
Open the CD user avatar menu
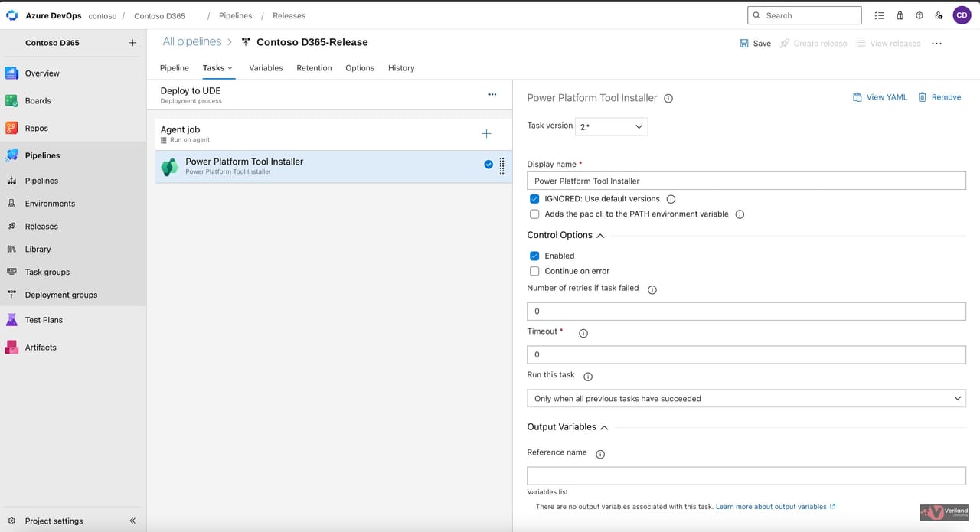[962, 15]
